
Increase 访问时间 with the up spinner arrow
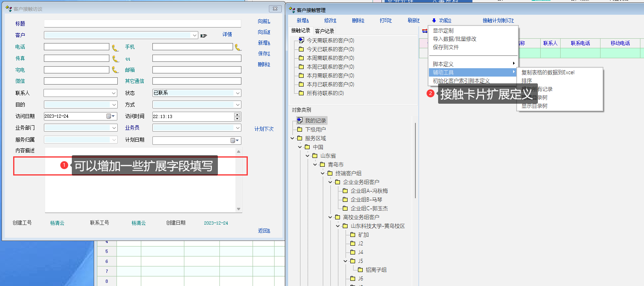tap(237, 114)
